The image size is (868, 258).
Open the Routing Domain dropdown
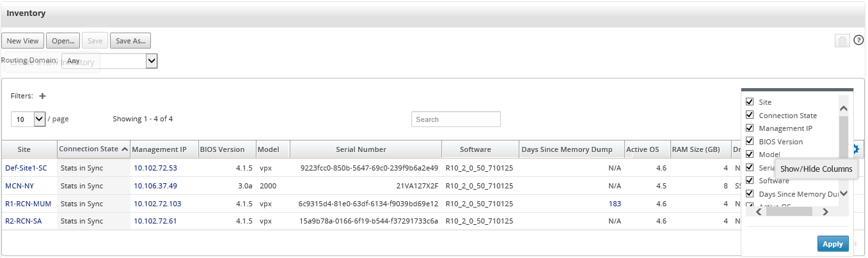[x=109, y=61]
